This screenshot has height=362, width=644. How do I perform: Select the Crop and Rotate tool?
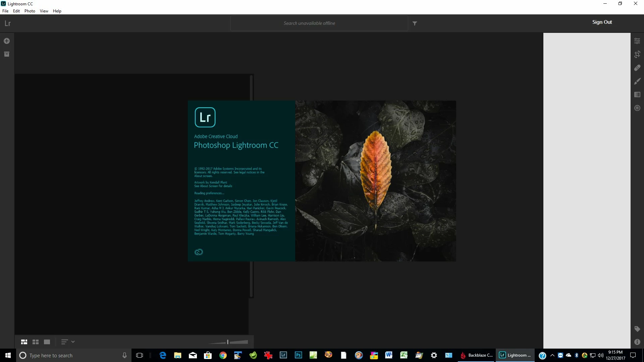pos(637,54)
